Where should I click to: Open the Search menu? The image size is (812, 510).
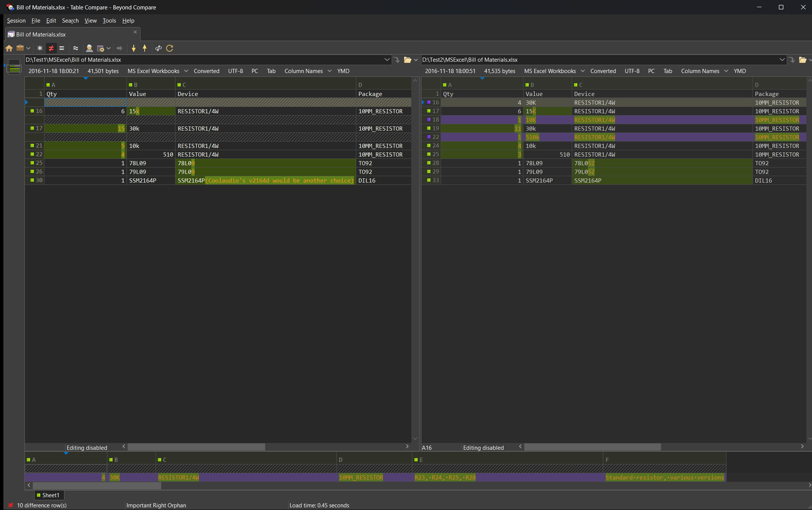(x=70, y=21)
